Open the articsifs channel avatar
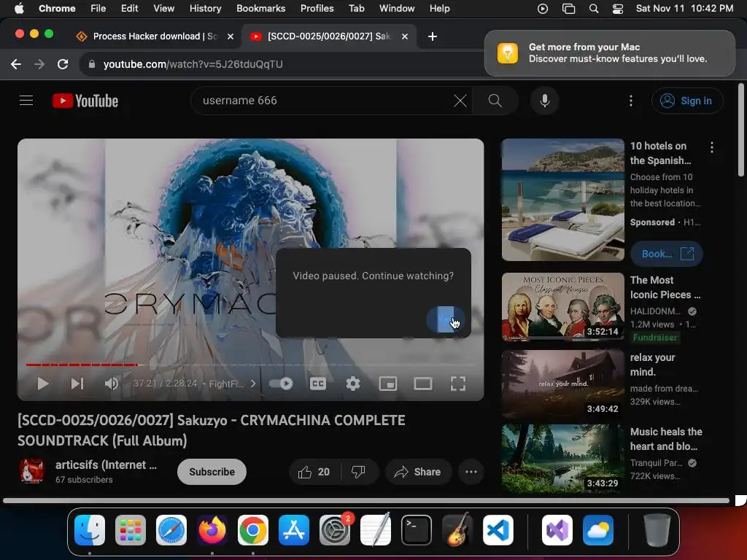This screenshot has width=747, height=560. click(x=32, y=472)
